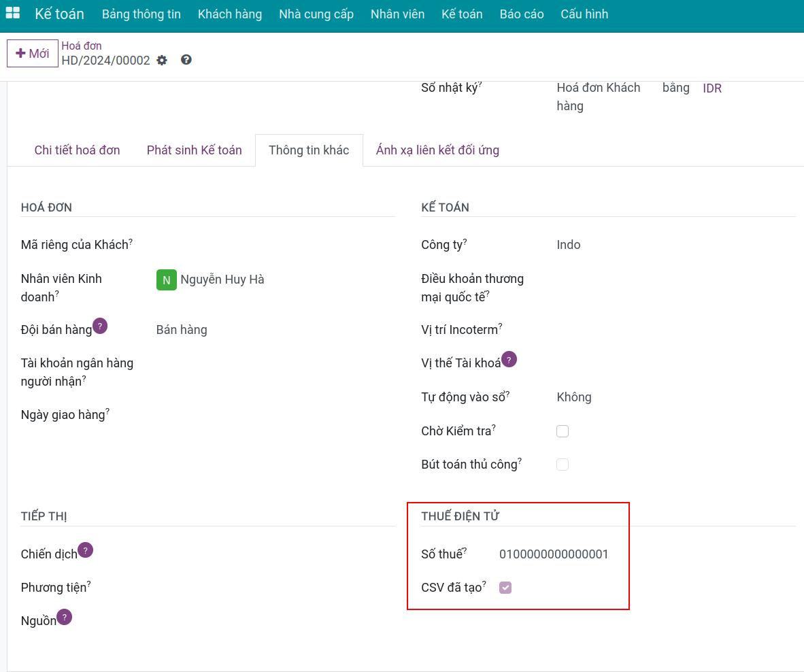Show help tooltip for Nguồn
Viewport: 804px width, 672px height.
(65, 617)
